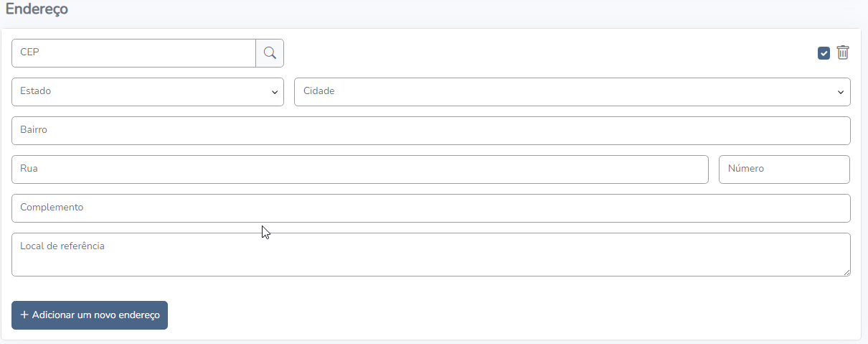
Task: Delete the address using the trash icon
Action: click(x=843, y=52)
